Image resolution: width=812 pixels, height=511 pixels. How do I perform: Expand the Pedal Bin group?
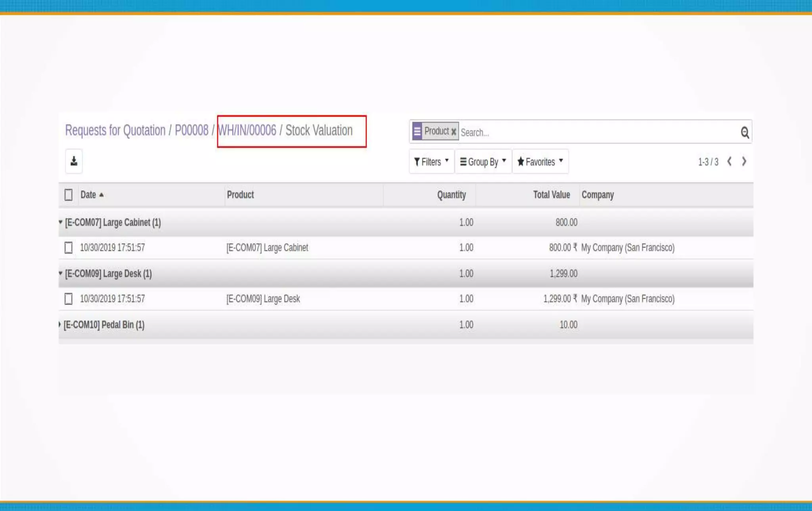(x=104, y=325)
